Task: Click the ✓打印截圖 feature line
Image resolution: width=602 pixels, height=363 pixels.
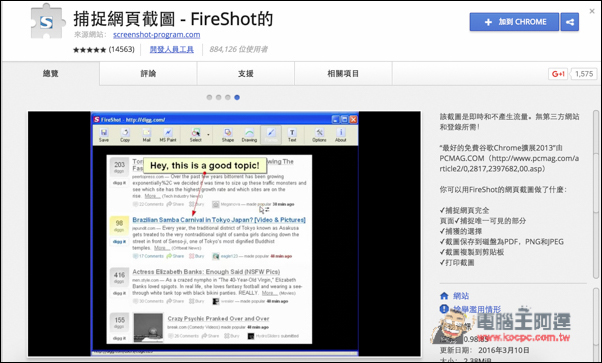Action: [x=457, y=262]
